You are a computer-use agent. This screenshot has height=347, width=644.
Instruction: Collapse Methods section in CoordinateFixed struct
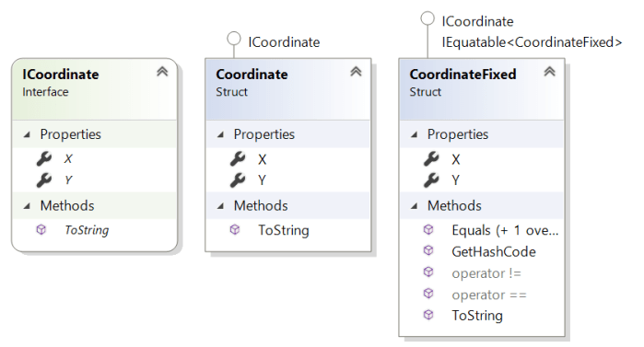[415, 206]
